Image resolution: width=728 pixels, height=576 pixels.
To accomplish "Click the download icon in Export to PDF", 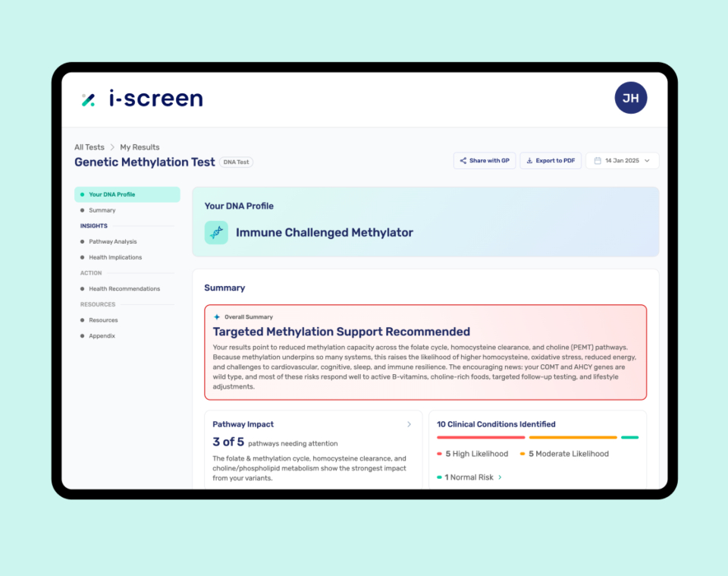I will (x=529, y=161).
